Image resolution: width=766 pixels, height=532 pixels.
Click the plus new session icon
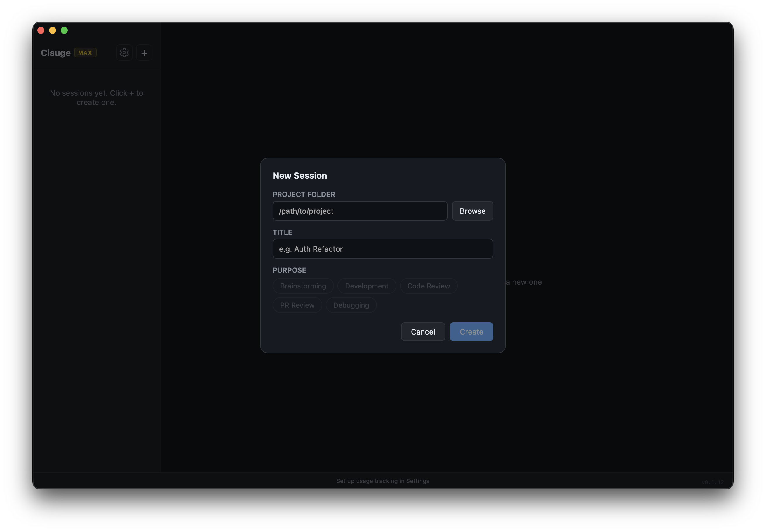[x=144, y=53]
